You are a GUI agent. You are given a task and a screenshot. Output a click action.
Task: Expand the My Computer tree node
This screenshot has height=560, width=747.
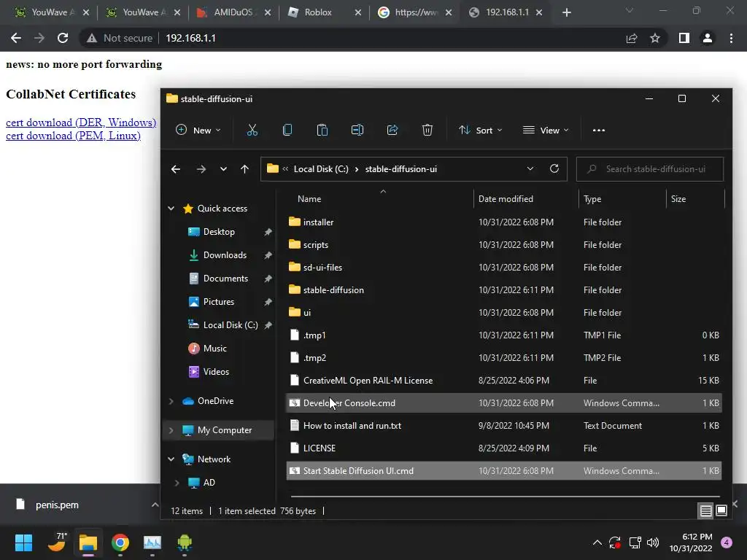(171, 430)
